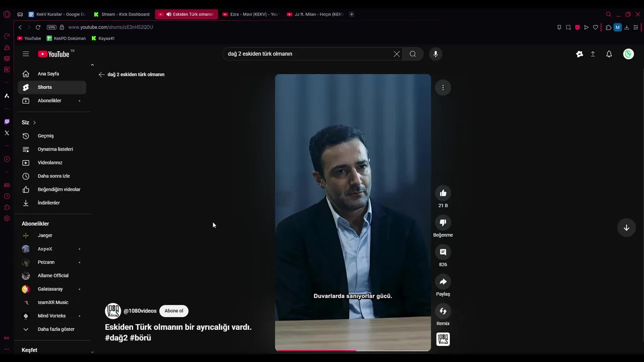This screenshot has height=362, width=644.
Task: Toggle the VPN badge
Action: point(51,27)
